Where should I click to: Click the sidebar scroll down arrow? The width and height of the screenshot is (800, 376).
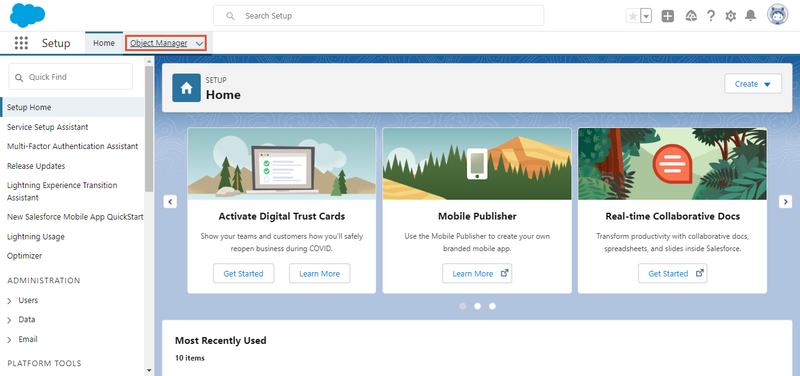pos(149,370)
